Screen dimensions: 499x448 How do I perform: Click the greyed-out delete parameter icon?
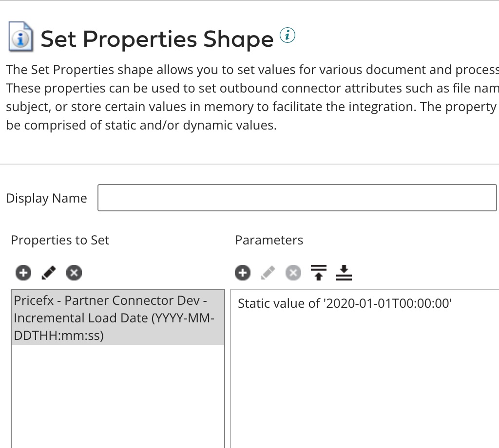coord(293,273)
